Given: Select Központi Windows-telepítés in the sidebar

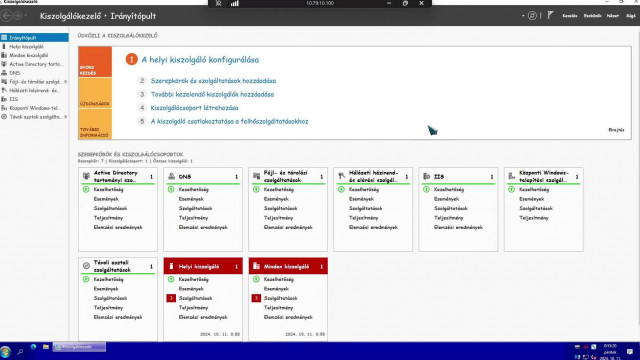Looking at the screenshot, I should 34,108.
